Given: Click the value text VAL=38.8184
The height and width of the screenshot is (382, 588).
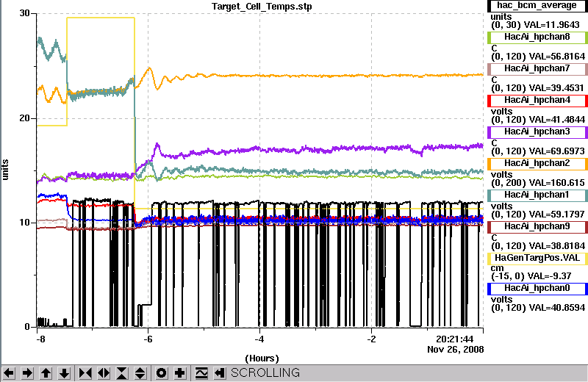Looking at the screenshot, I should (x=557, y=246).
